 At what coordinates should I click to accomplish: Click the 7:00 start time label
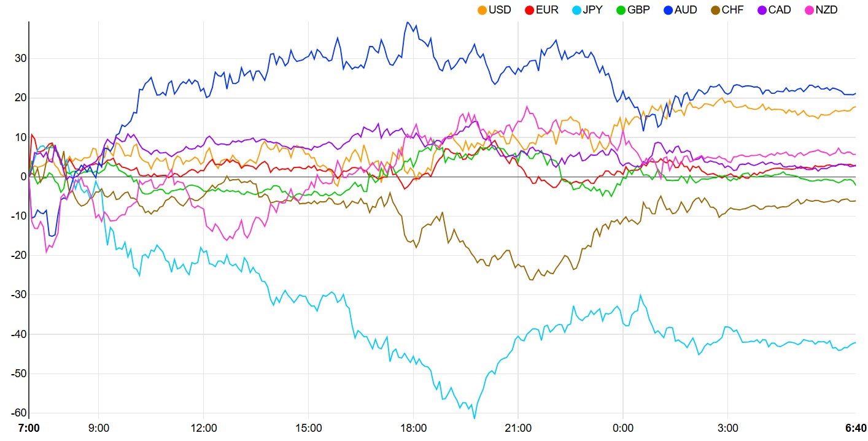pyautogui.click(x=29, y=427)
